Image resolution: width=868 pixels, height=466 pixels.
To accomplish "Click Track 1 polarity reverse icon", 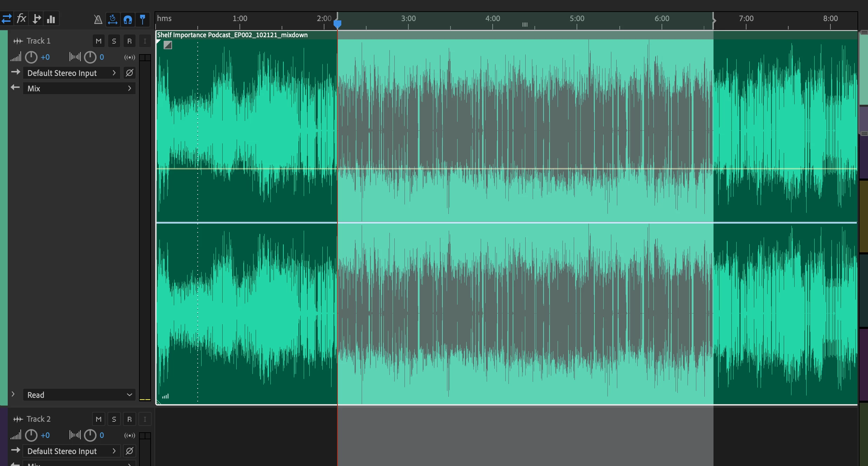I will pyautogui.click(x=129, y=73).
